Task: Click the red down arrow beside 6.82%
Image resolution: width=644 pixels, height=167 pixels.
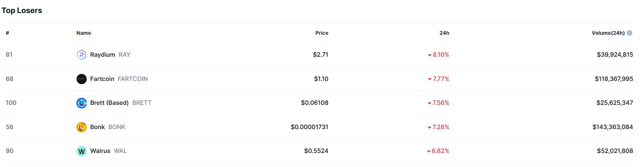Action: 429,151
